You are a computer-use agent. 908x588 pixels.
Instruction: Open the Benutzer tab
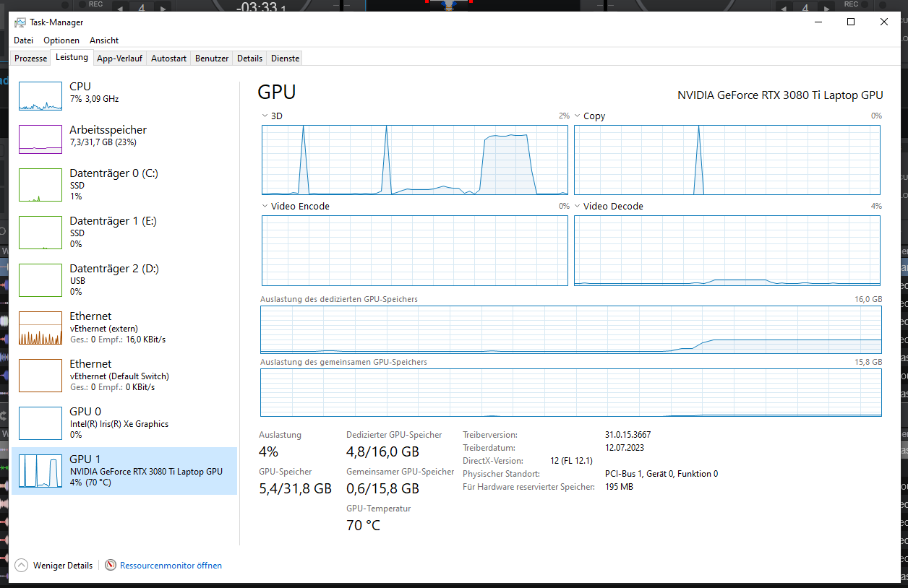(212, 59)
